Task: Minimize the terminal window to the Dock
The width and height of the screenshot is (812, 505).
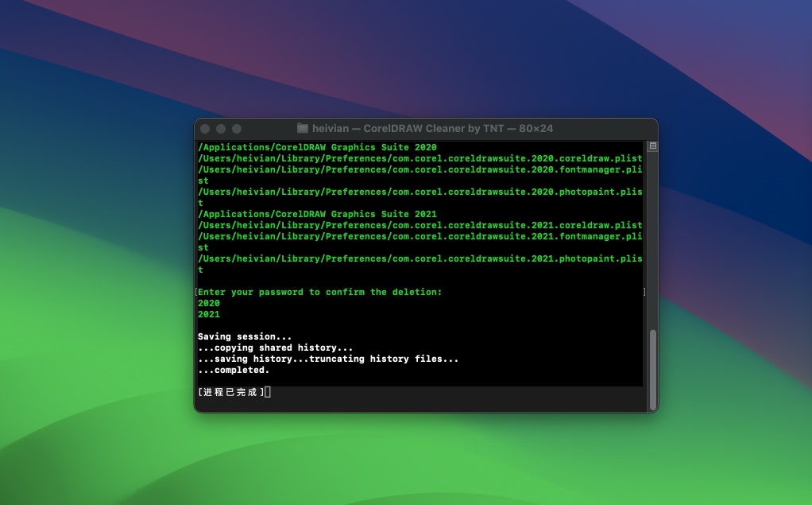Action: coord(221,129)
